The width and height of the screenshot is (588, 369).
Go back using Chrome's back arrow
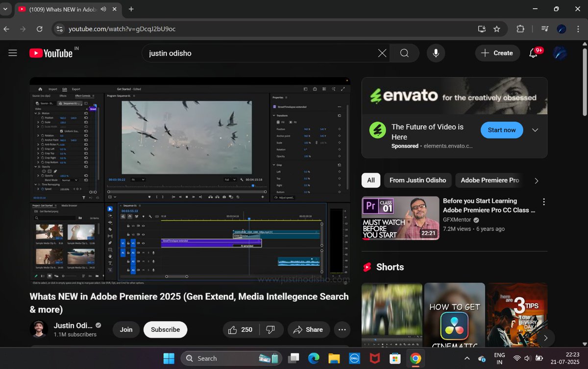click(6, 29)
